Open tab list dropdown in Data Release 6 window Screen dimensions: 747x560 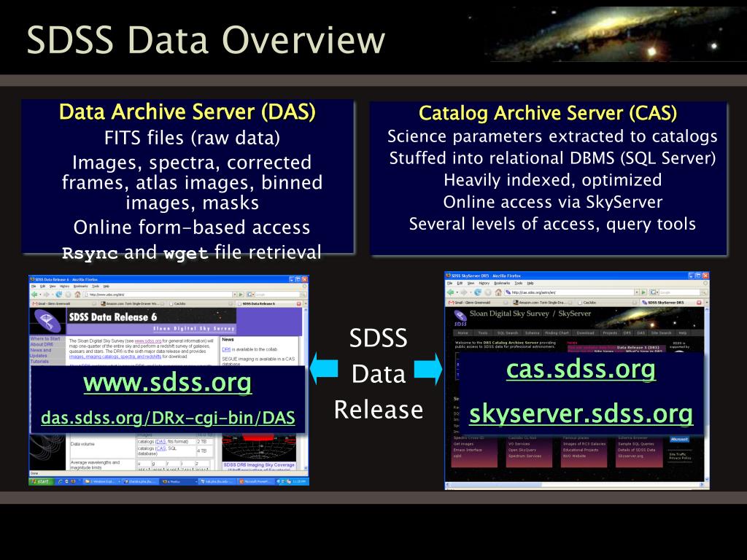pyautogui.click(x=306, y=303)
